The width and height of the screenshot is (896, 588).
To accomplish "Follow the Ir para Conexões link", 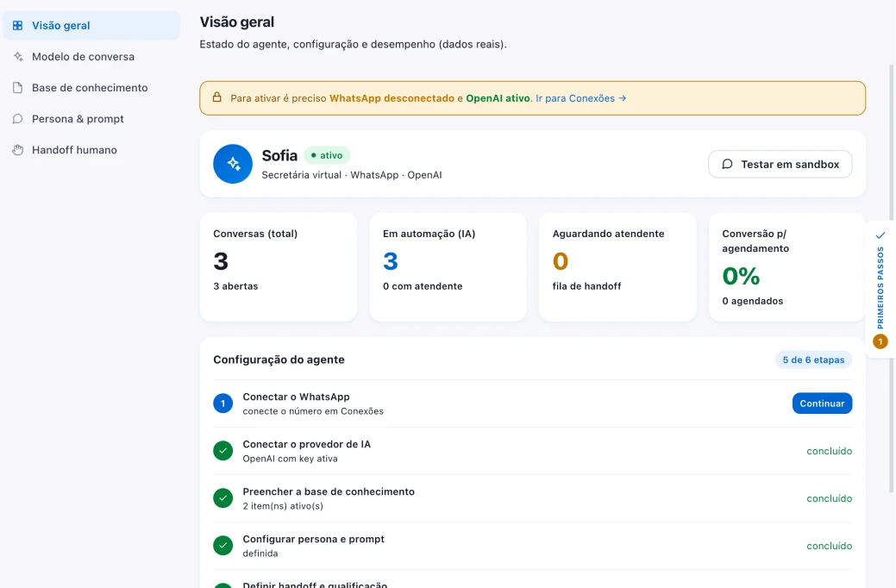I will [580, 98].
